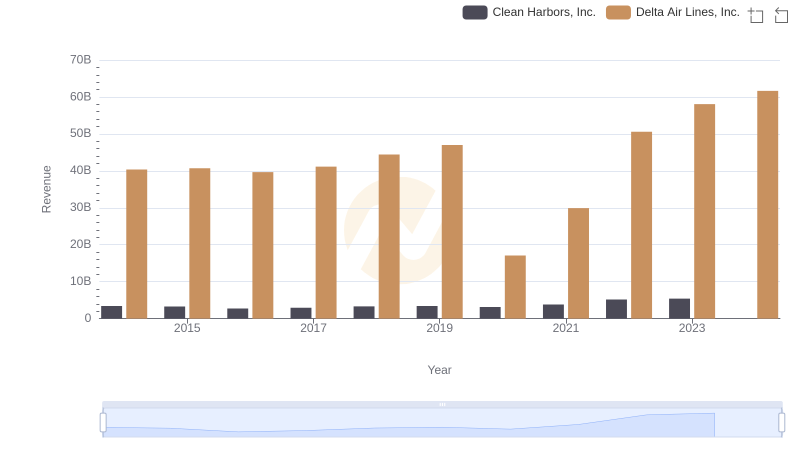Screen dimensions: 800x461
Task: Select the Delta bar left of 2021 label
Action: pos(515,286)
